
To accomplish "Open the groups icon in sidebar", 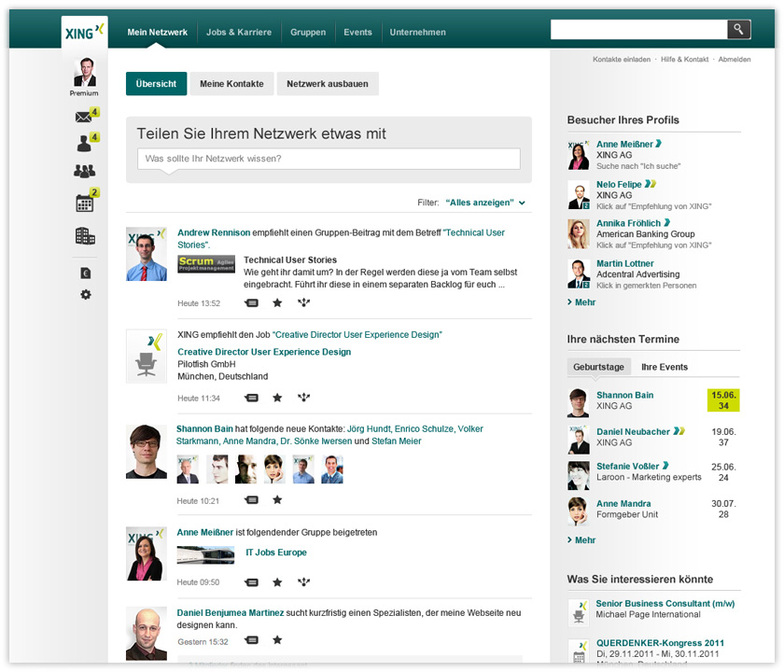I will (x=85, y=171).
